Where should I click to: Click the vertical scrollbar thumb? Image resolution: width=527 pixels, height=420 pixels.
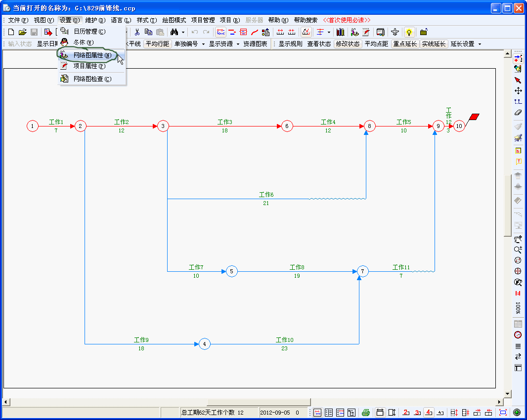pyautogui.click(x=508, y=206)
